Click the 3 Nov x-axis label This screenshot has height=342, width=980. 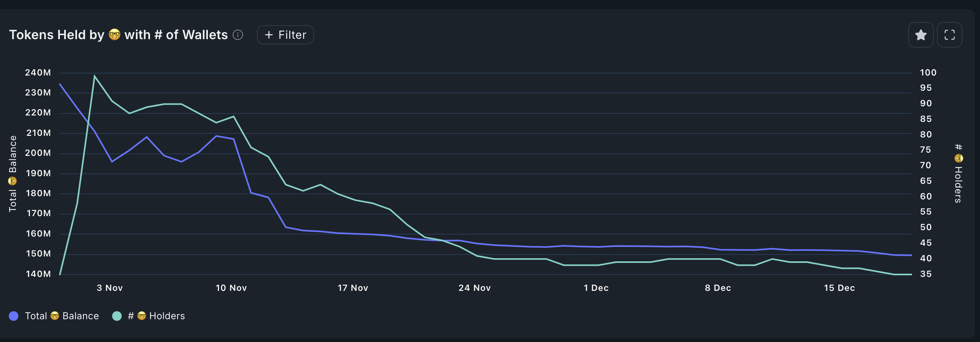click(x=110, y=288)
